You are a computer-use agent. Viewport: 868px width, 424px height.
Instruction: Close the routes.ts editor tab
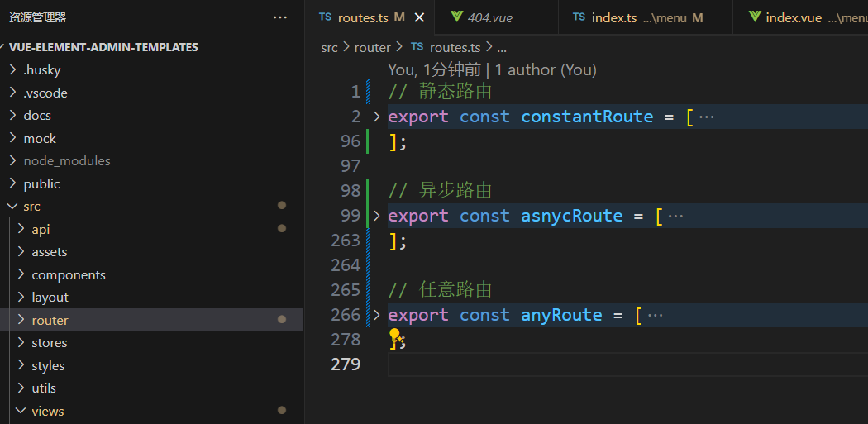pyautogui.click(x=419, y=17)
